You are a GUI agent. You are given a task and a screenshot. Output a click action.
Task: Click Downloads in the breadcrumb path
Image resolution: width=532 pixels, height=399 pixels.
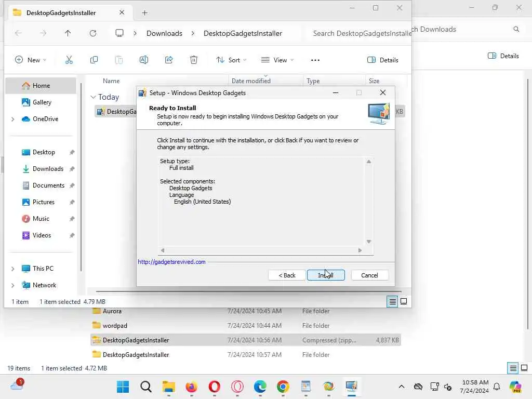(x=164, y=33)
